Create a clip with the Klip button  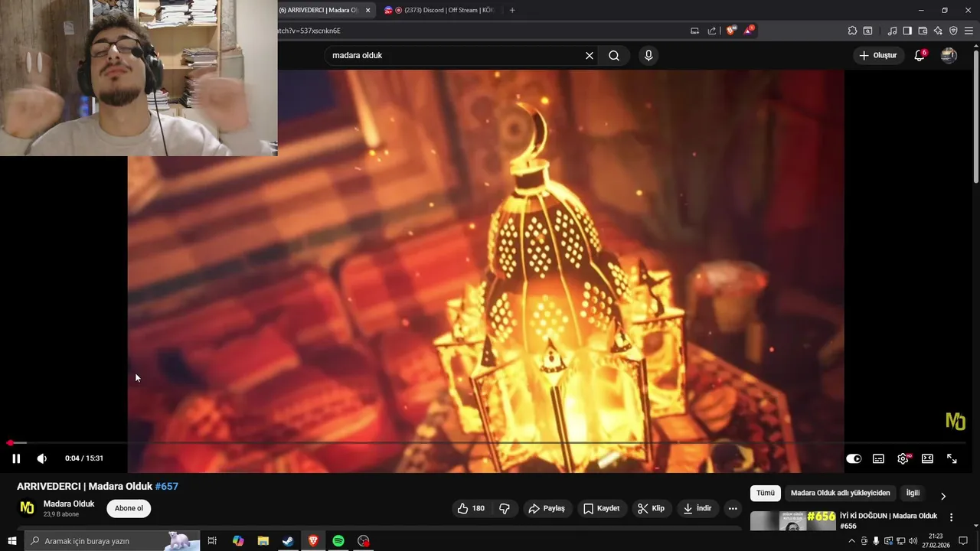tap(652, 508)
